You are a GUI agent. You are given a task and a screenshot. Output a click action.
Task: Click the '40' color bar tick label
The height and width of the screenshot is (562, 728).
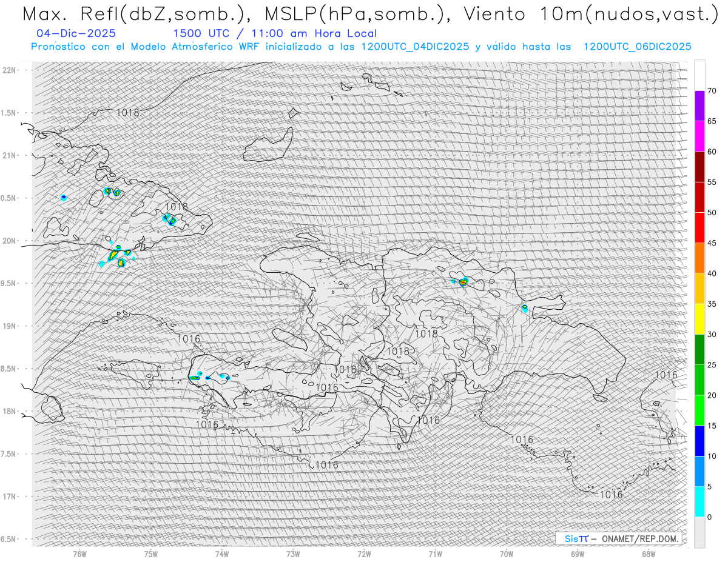point(712,273)
